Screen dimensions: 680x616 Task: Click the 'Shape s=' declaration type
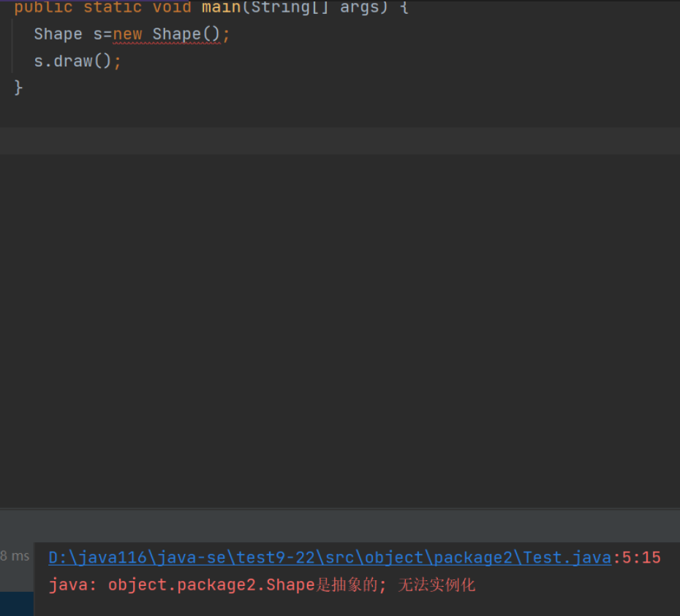coord(58,34)
